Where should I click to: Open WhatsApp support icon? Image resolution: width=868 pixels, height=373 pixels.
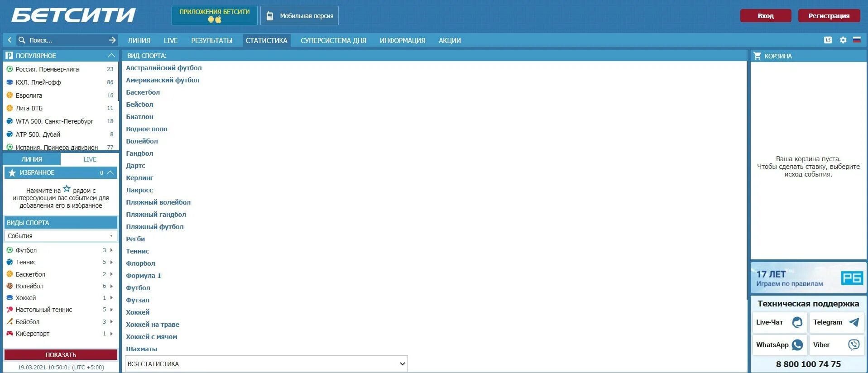pyautogui.click(x=797, y=345)
